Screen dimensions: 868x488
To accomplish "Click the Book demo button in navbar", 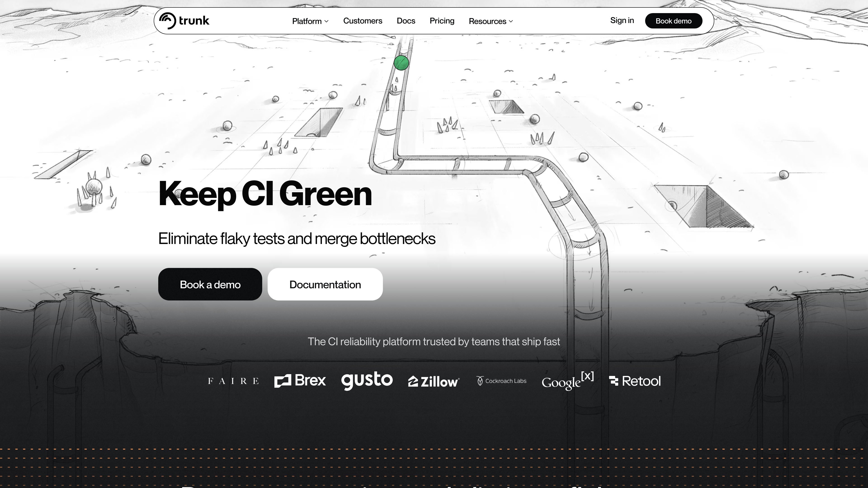I will (x=674, y=21).
